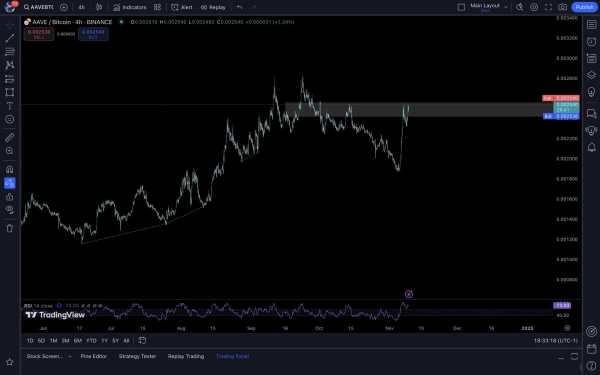Open the go to date calendar
This screenshot has height=375, width=600.
coord(142,341)
